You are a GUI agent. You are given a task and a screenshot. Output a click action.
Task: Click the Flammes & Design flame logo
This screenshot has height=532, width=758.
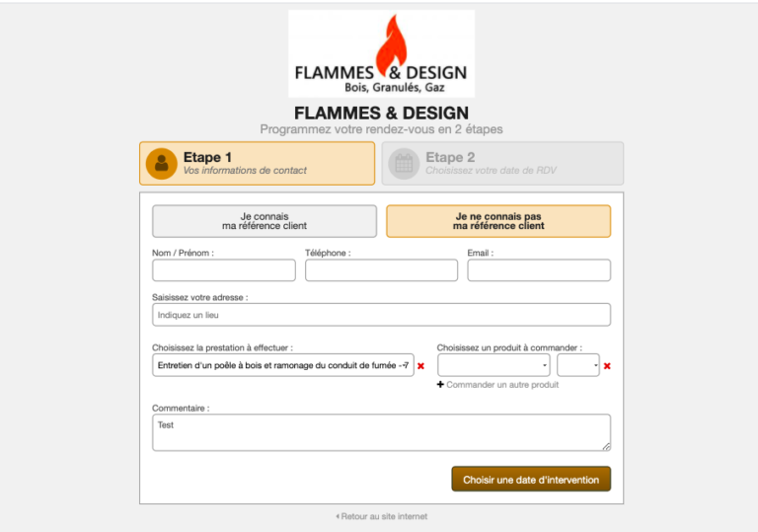pos(380,54)
